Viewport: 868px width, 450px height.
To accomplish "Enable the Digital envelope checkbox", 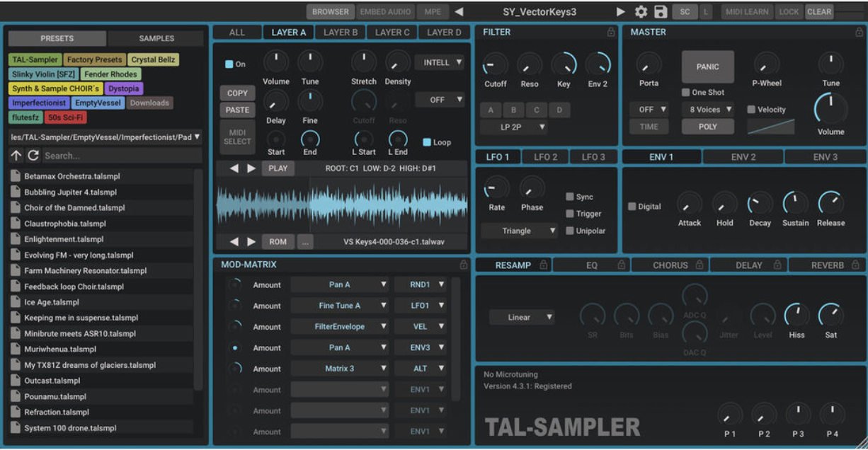I will point(632,207).
